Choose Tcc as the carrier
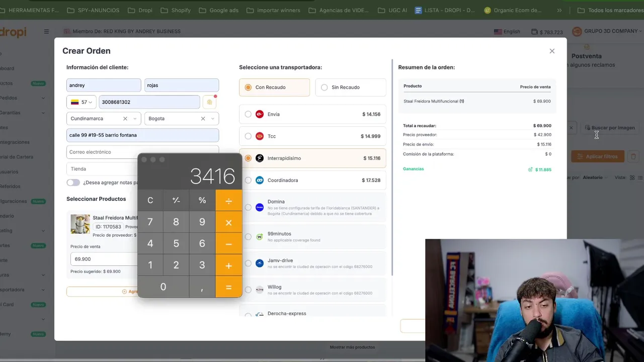The width and height of the screenshot is (644, 362). coord(248,136)
